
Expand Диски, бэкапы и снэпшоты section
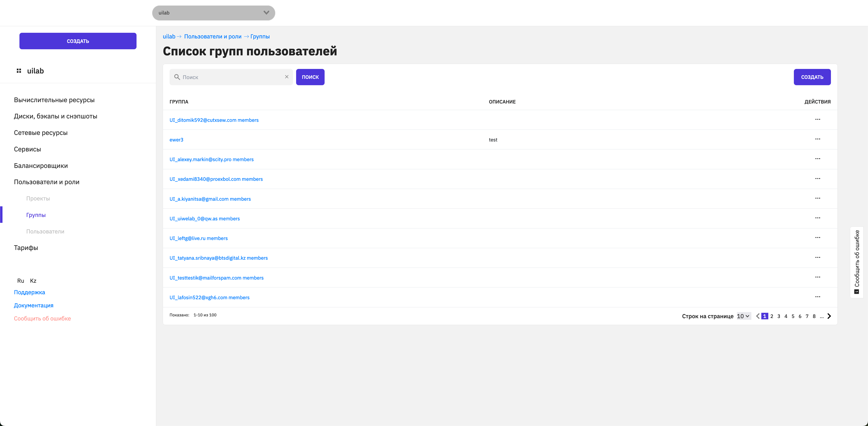coord(56,116)
